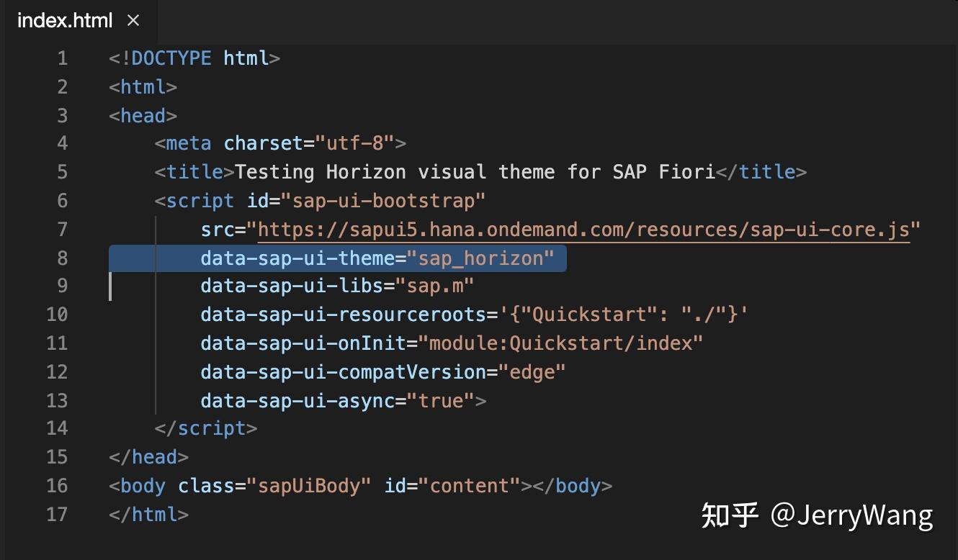Click the meta charset utf-8 line

point(281,143)
